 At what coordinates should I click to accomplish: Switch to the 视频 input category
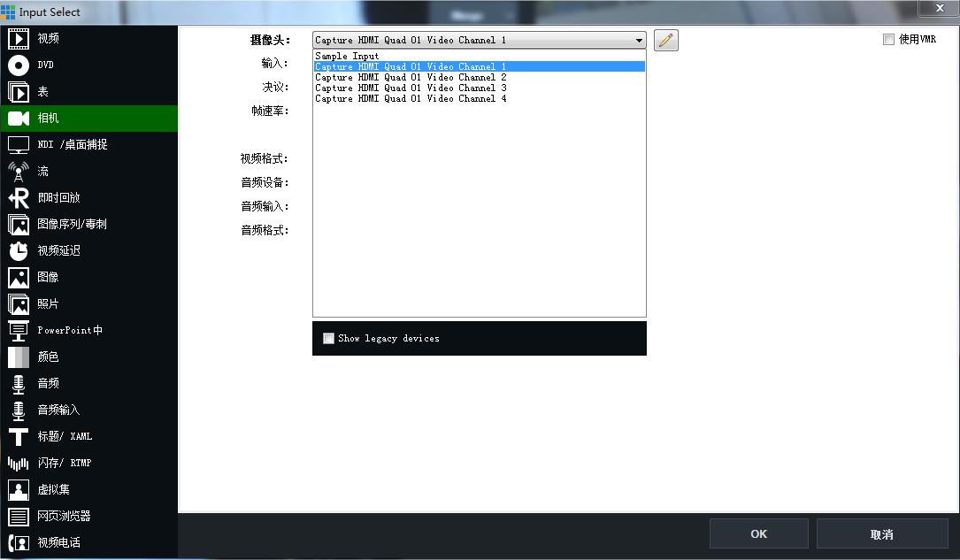pos(48,39)
